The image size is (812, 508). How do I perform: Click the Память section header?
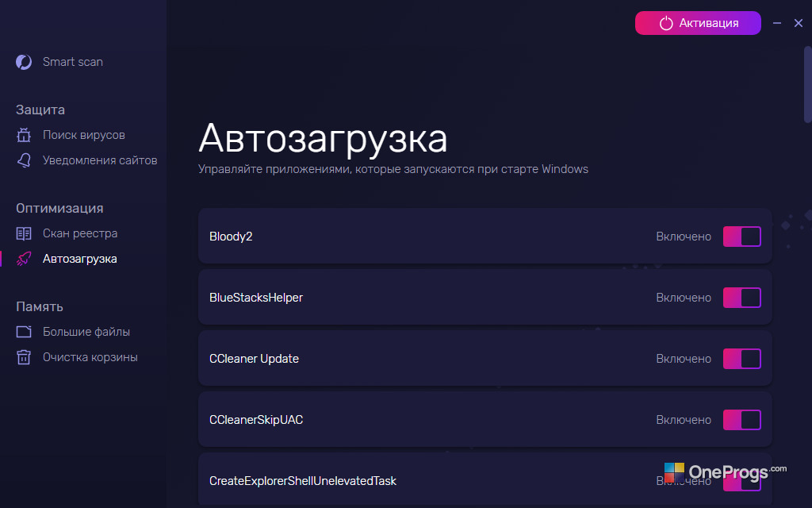40,307
